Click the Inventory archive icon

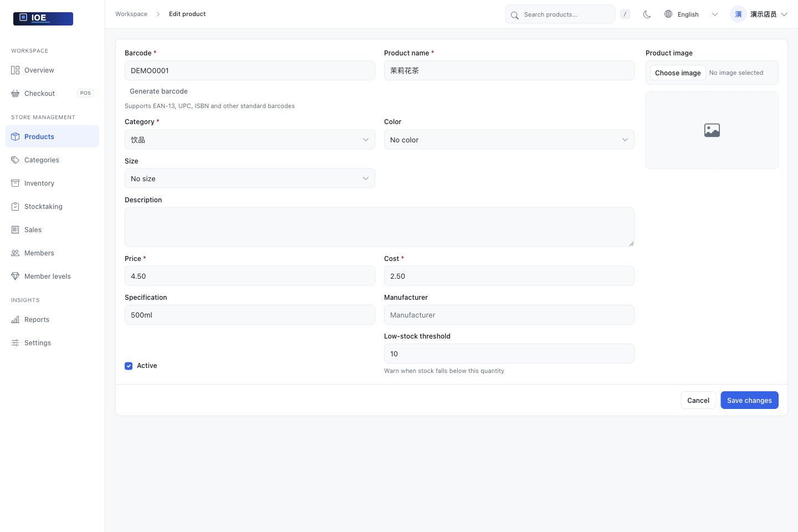(x=16, y=183)
